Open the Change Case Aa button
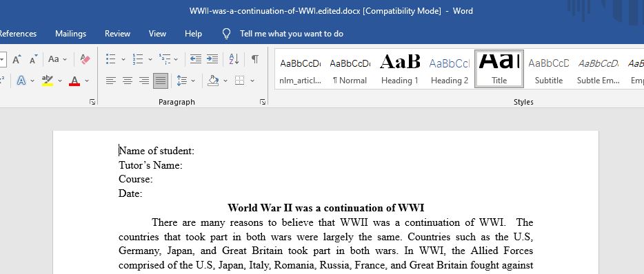 [53, 59]
